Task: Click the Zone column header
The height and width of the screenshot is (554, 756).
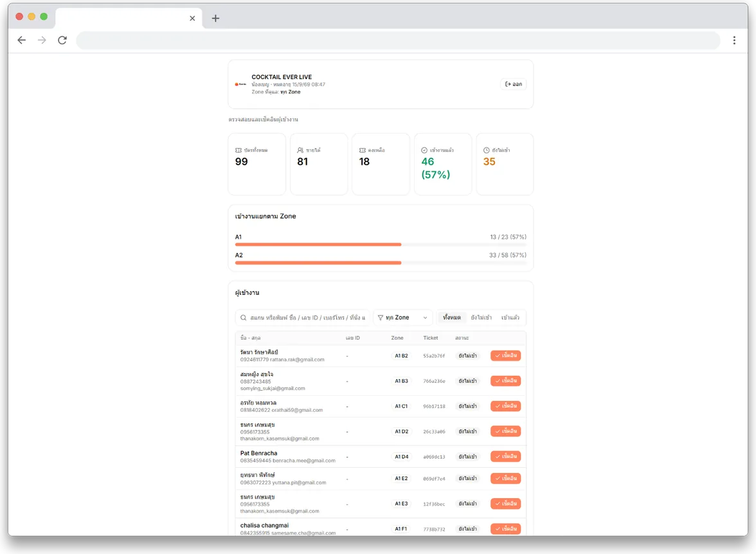Action: tap(397, 338)
